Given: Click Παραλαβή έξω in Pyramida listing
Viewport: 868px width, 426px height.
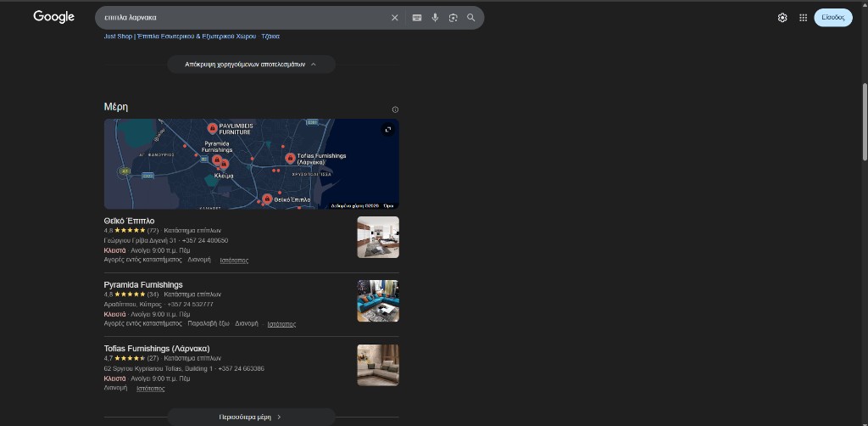Looking at the screenshot, I should (x=209, y=323).
